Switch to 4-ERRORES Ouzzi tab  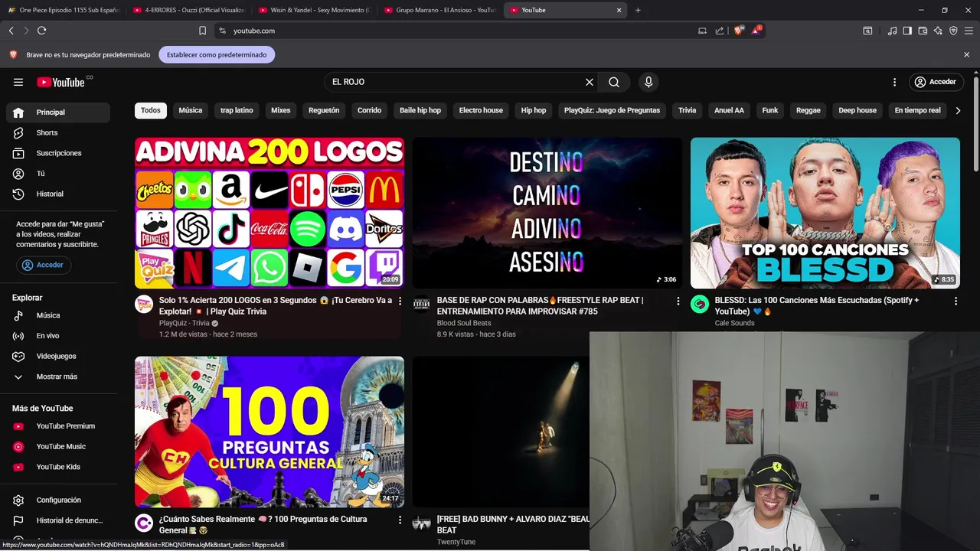click(188, 10)
